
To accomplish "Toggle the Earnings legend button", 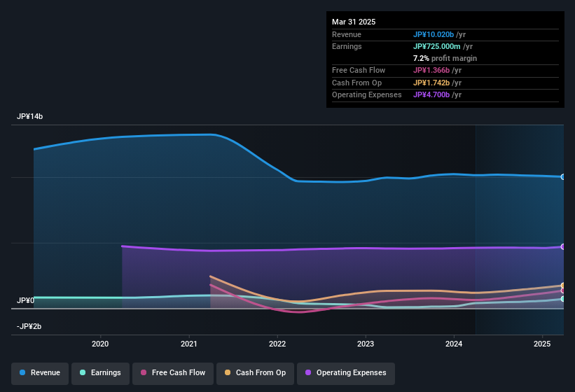I will 100,373.
